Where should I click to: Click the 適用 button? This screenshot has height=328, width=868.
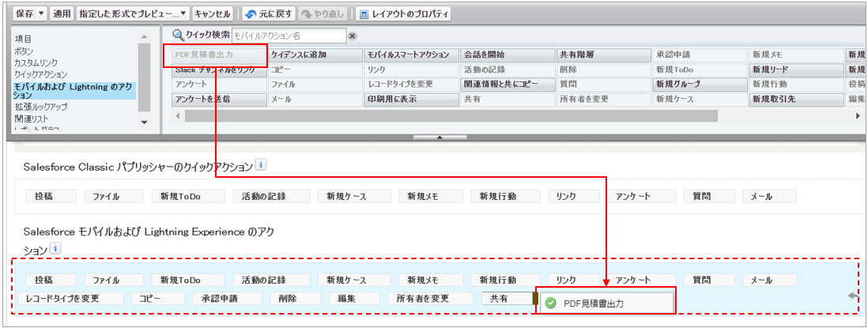[62, 13]
